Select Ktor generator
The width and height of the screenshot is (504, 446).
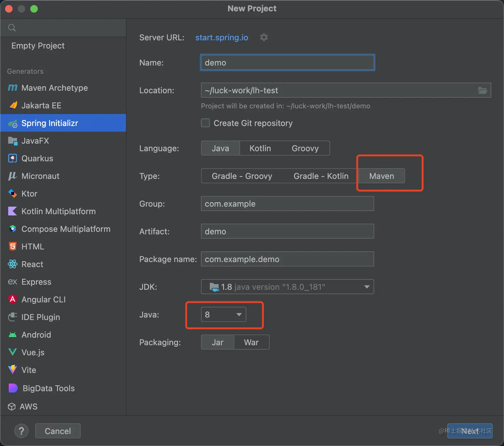pyautogui.click(x=63, y=194)
